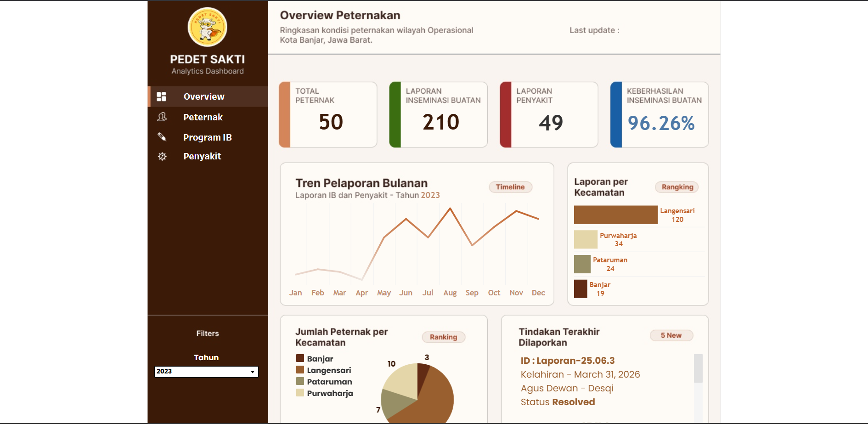Viewport: 868px width, 424px height.
Task: Open the Tahun 2023 dropdown
Action: [206, 372]
